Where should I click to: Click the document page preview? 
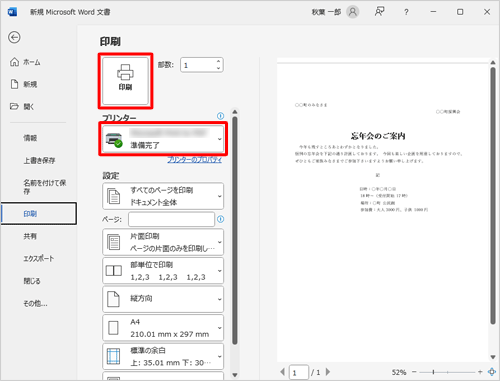[x=382, y=212]
